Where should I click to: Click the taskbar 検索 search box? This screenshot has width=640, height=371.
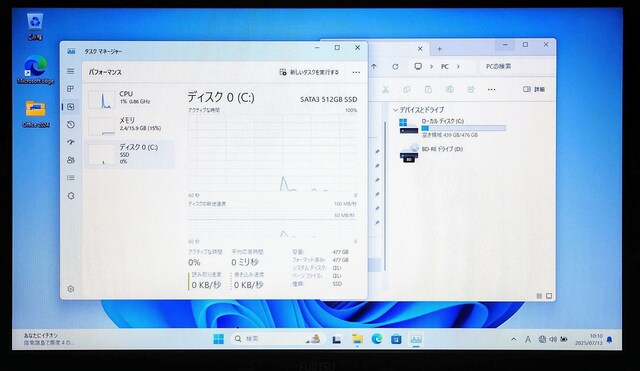tap(278, 339)
